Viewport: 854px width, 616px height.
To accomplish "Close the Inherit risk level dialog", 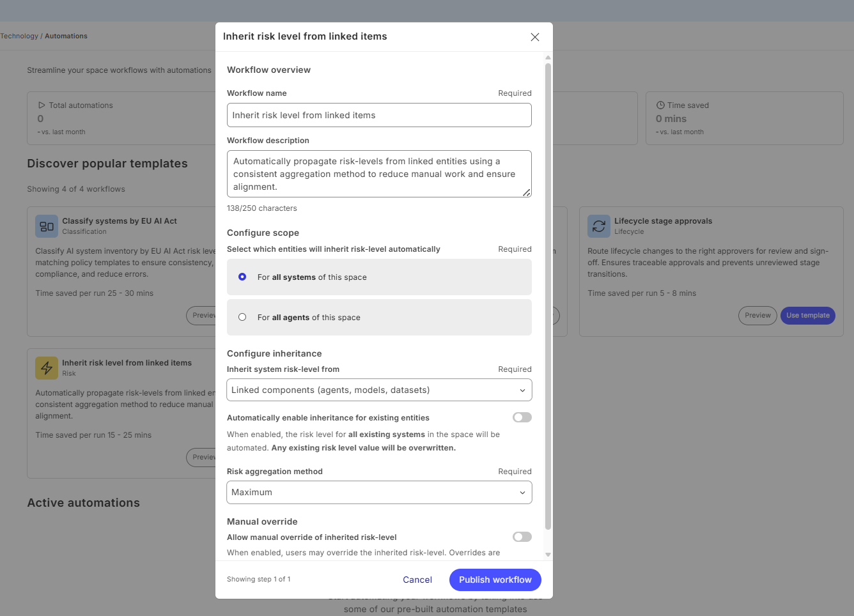I will [x=535, y=37].
